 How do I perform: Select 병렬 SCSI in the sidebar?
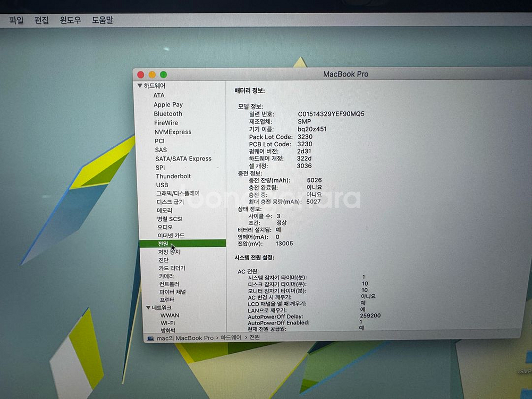(170, 219)
